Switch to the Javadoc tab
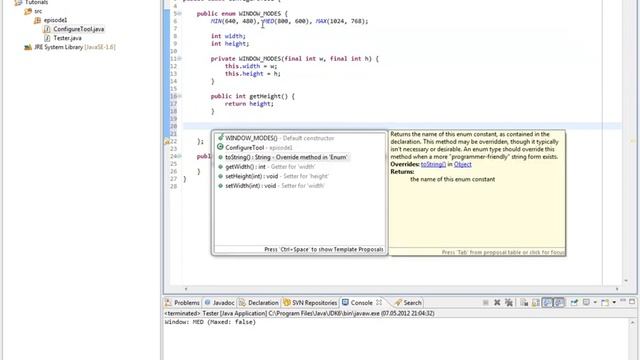Viewport: 640px width, 360px height. click(x=220, y=303)
